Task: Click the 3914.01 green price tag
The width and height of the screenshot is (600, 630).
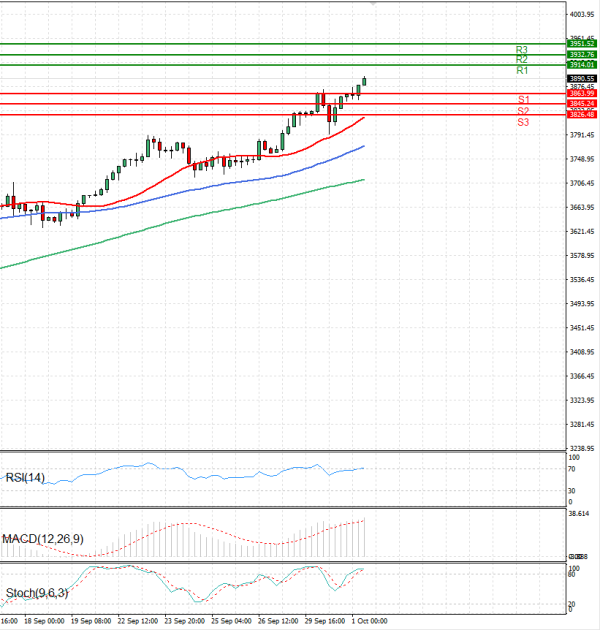Action: [x=581, y=64]
